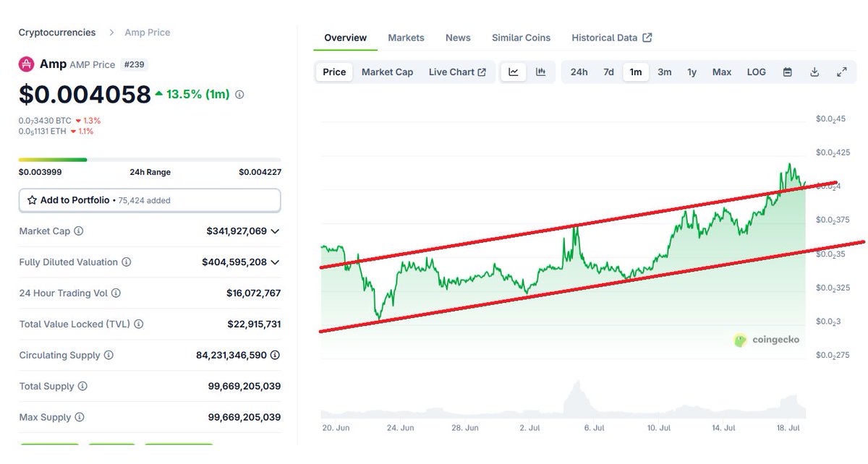Set chart range to 7d

click(x=609, y=72)
